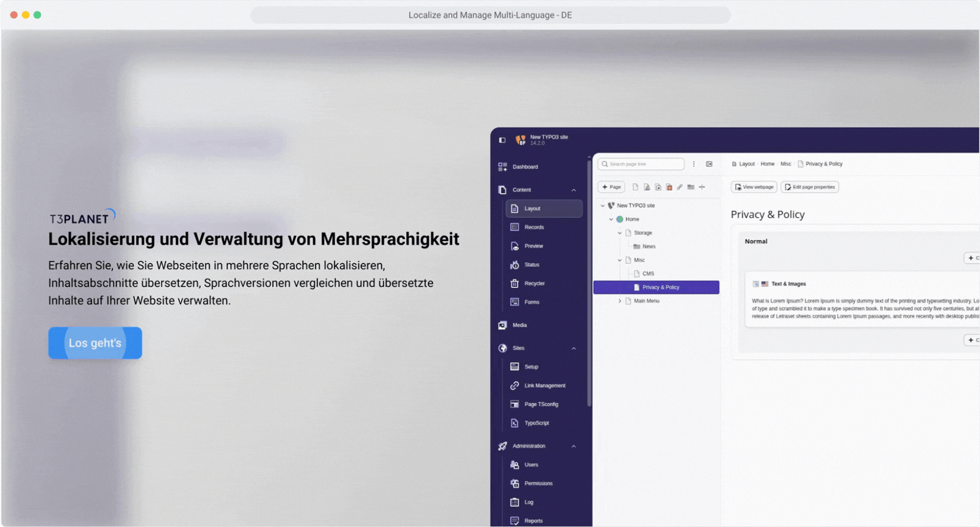Click the Forms module icon

514,302
